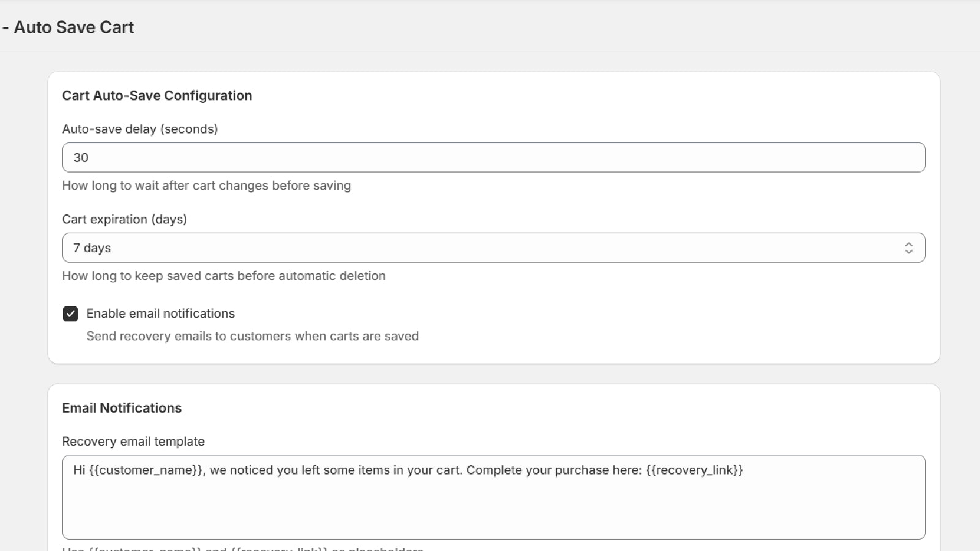Click the back dash next to Auto Save Cart
980x551 pixels.
pos(5,27)
